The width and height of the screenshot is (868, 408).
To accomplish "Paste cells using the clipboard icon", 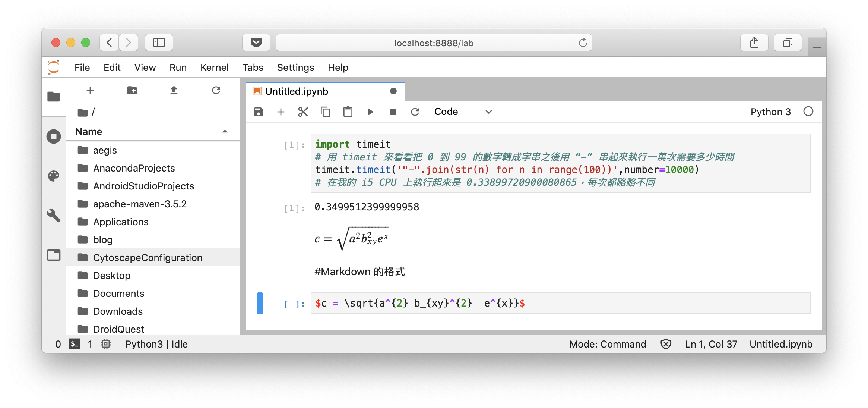I will click(x=348, y=112).
